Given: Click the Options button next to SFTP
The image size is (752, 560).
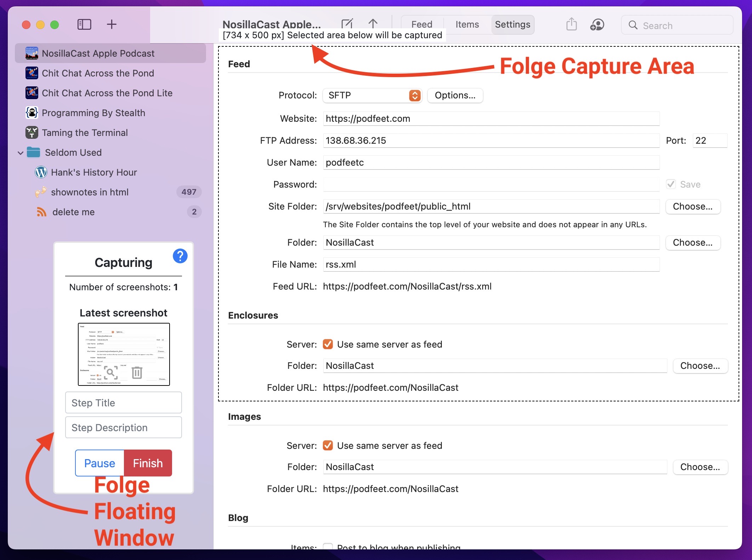Looking at the screenshot, I should (454, 95).
